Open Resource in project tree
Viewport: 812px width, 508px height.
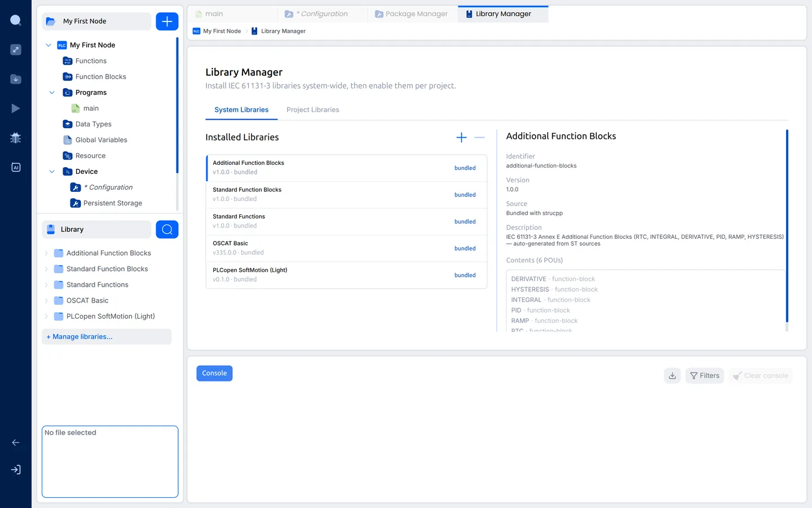[x=90, y=156]
